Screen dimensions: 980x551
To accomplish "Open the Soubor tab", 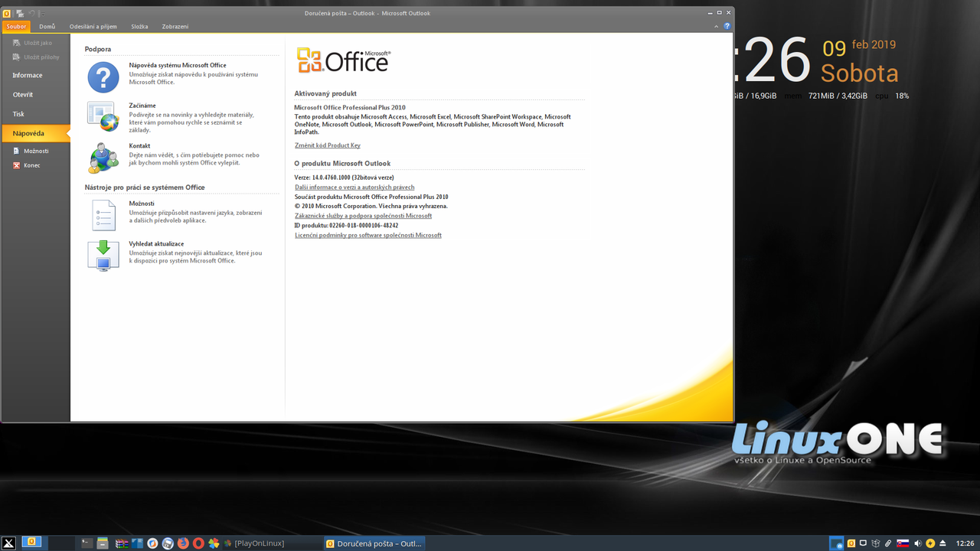I will 16,27.
